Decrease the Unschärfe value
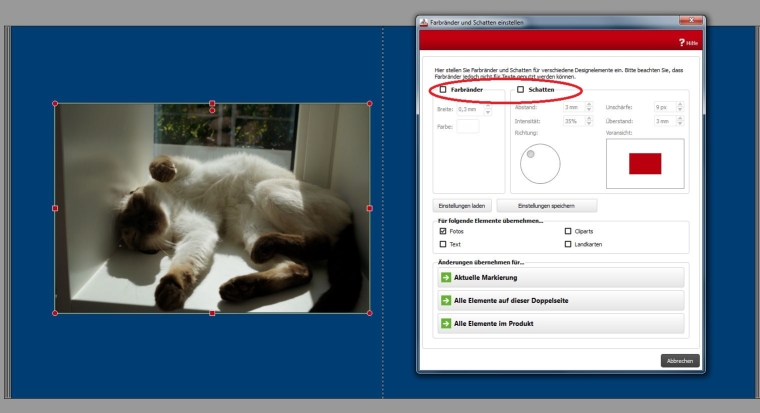Screen dimensions: 760x413 click(680, 110)
